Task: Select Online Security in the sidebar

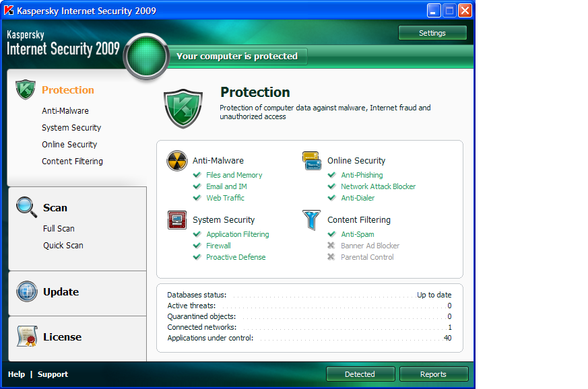Action: click(x=69, y=145)
